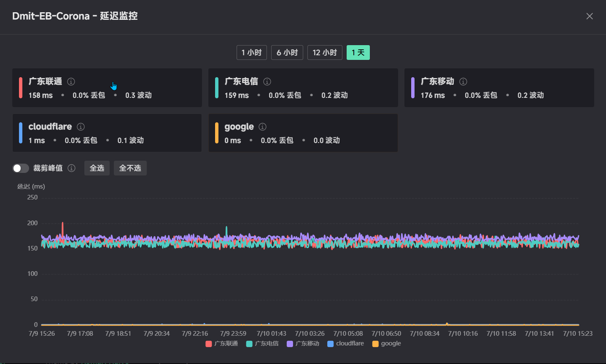Toggle 广东联通 series in chart legend
This screenshot has height=364, width=606.
(x=222, y=344)
